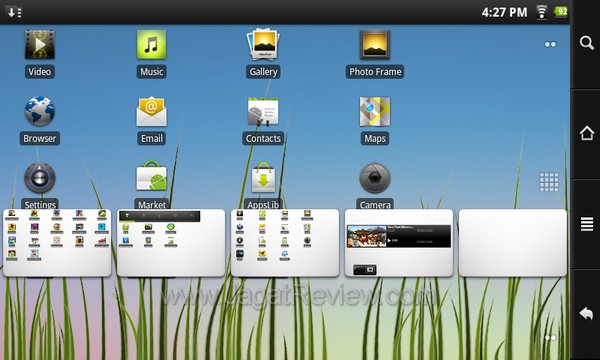This screenshot has height=360, width=600.
Task: Open the Contacts app
Action: (x=263, y=111)
